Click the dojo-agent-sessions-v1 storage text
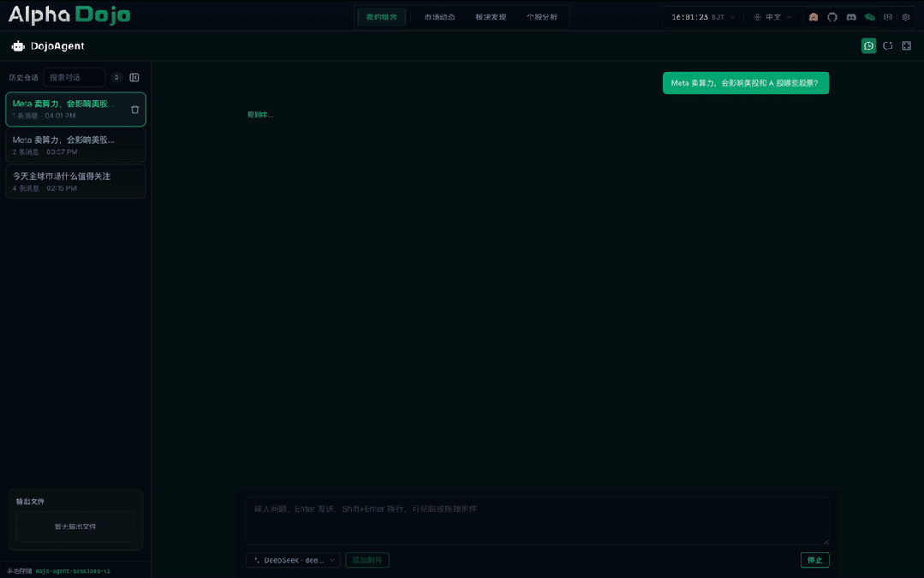Screen dimensions: 924x578 point(73,571)
